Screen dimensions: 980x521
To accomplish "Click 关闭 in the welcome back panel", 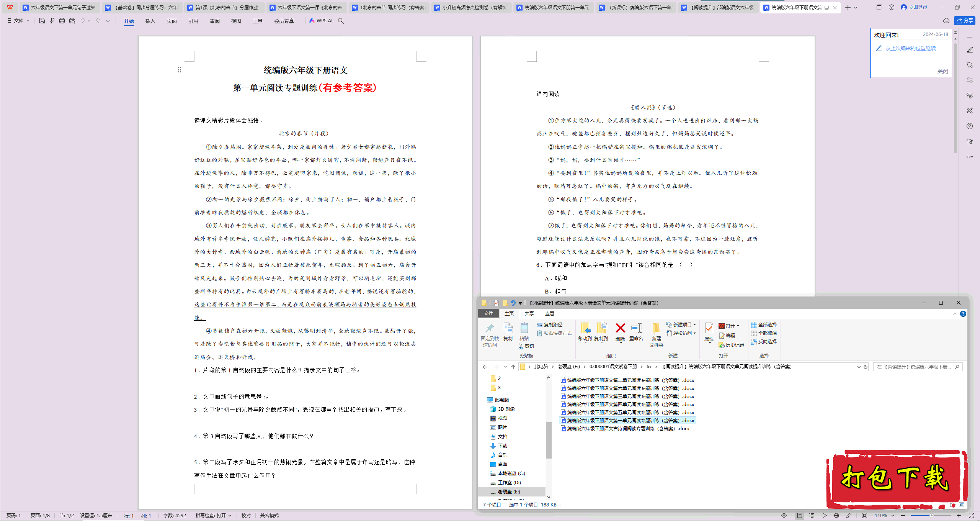I will pyautogui.click(x=942, y=71).
